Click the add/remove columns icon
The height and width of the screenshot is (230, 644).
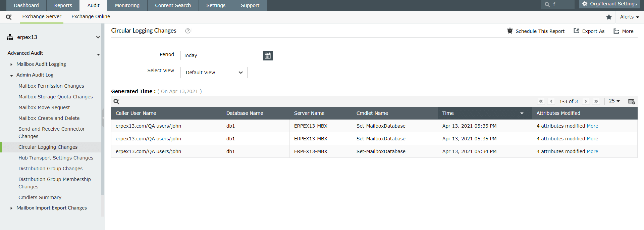click(631, 101)
